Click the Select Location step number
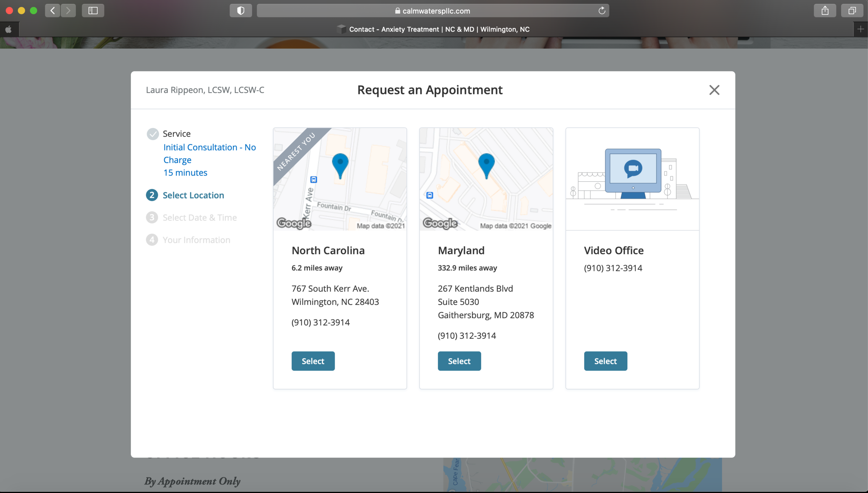The height and width of the screenshot is (493, 868). coord(152,195)
